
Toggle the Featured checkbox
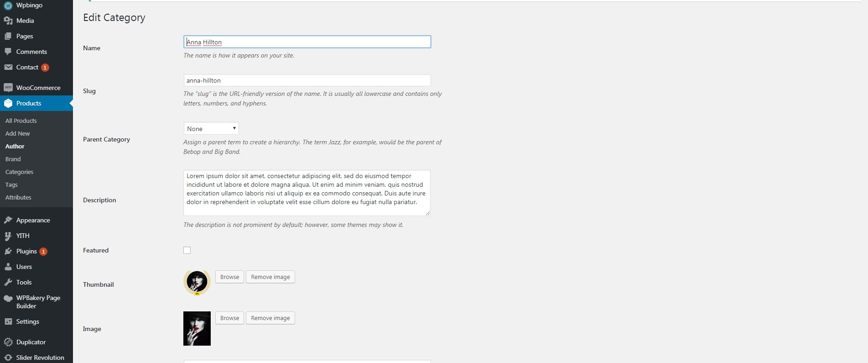point(187,250)
